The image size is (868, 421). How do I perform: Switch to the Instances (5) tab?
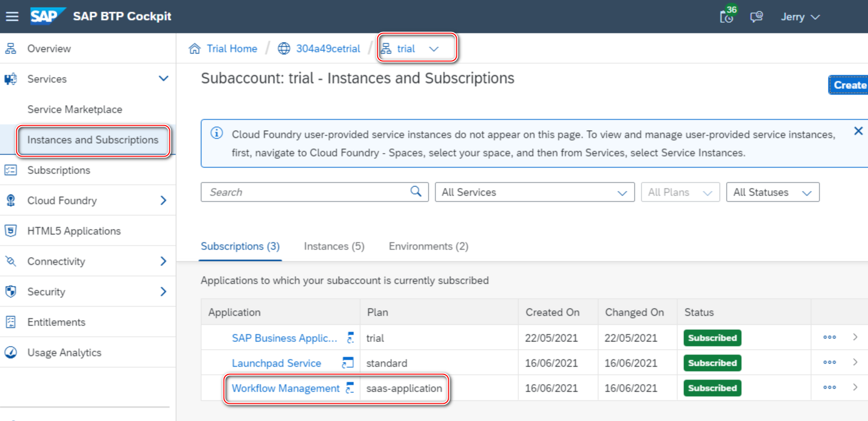[334, 246]
